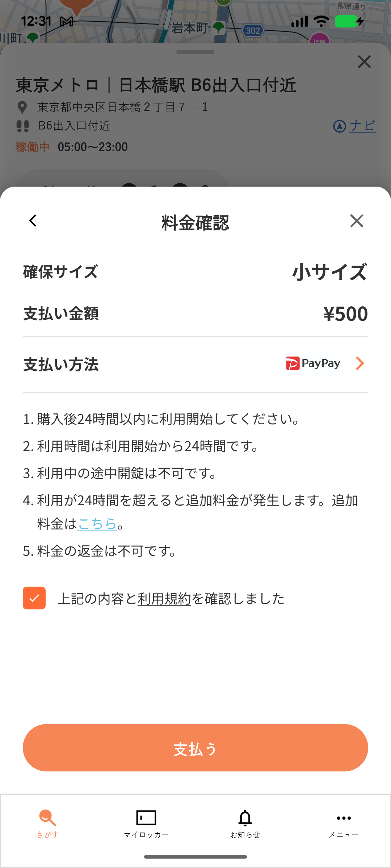The height and width of the screenshot is (868, 391).
Task: Tap the footprints icon near B6出入口付近
Action: point(23,126)
